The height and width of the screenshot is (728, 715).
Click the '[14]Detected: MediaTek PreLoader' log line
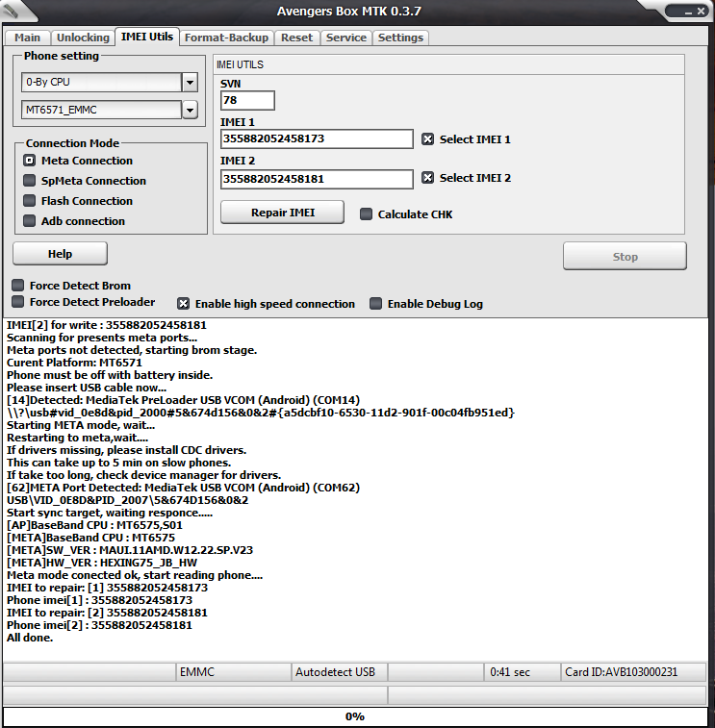tap(184, 400)
